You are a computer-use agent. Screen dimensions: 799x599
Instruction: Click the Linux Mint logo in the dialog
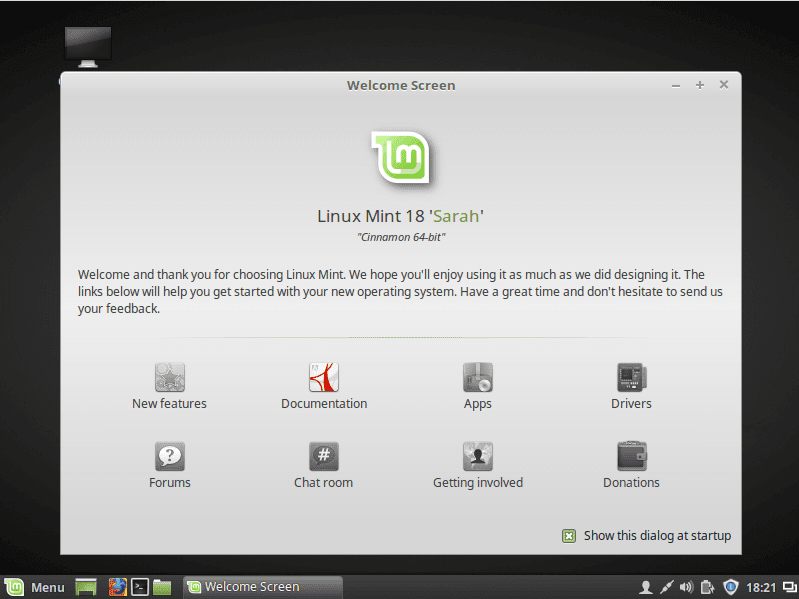point(401,157)
